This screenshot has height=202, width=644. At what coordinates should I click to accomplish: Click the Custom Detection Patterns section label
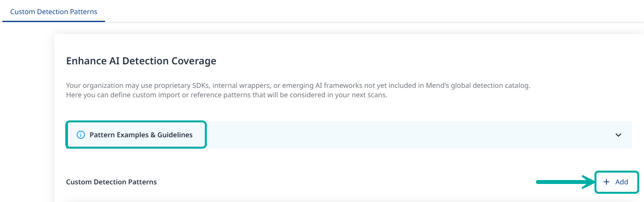tap(111, 182)
